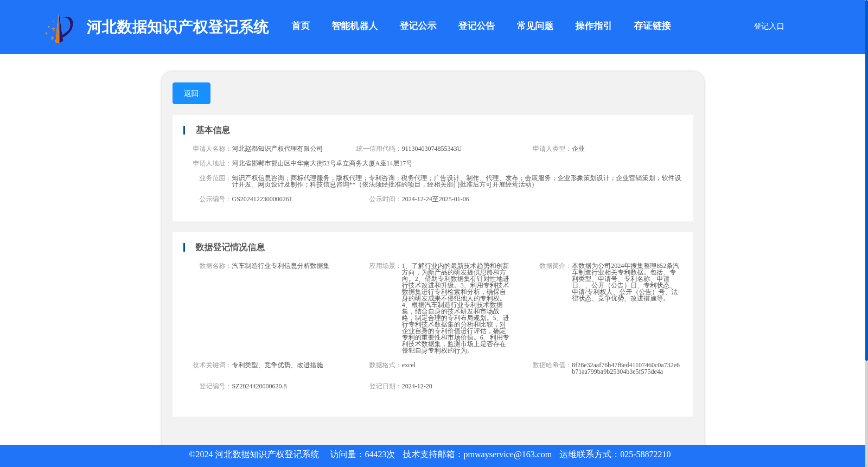
Task: Select the 数据简介 description paragraph
Action: (x=626, y=282)
